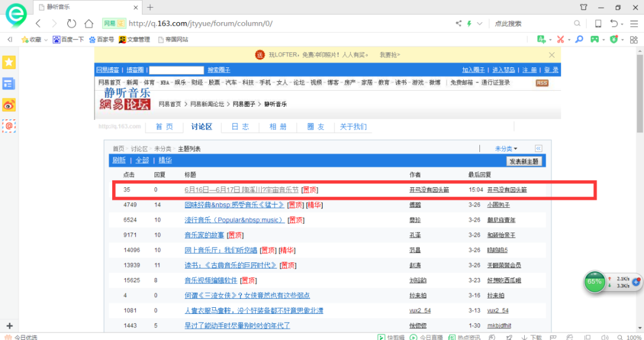Click the browser forward arrow
Viewport: 644px width, 340px height.
tap(54, 23)
